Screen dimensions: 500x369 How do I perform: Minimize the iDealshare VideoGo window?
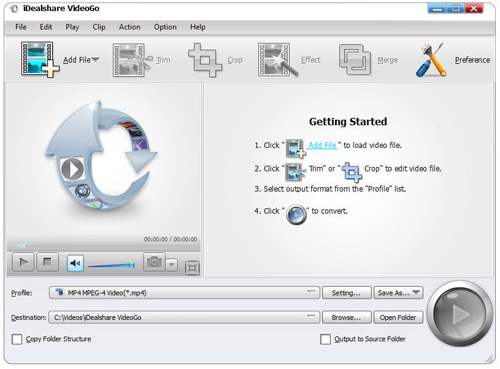pos(437,8)
